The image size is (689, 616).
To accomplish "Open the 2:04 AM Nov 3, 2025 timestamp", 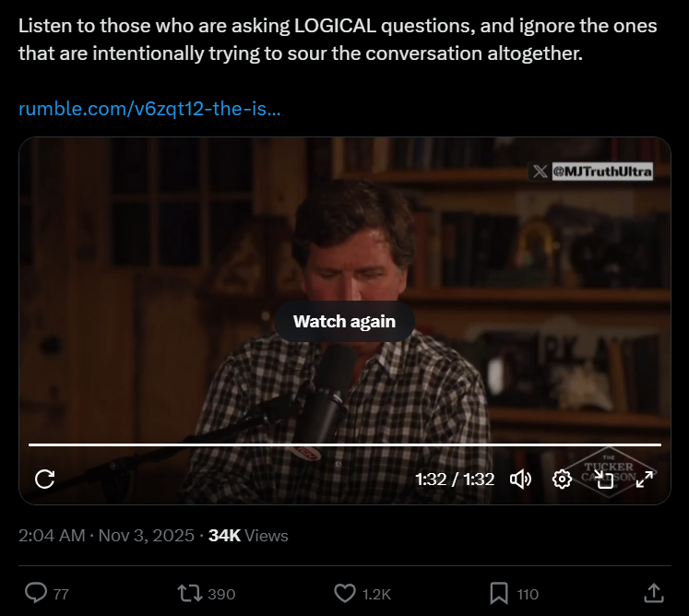I will coord(106,535).
